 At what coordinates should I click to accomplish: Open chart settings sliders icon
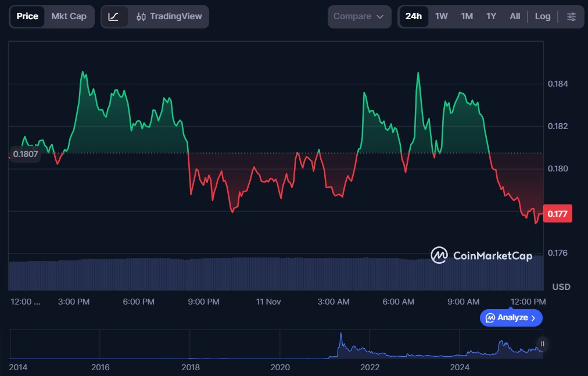[571, 17]
